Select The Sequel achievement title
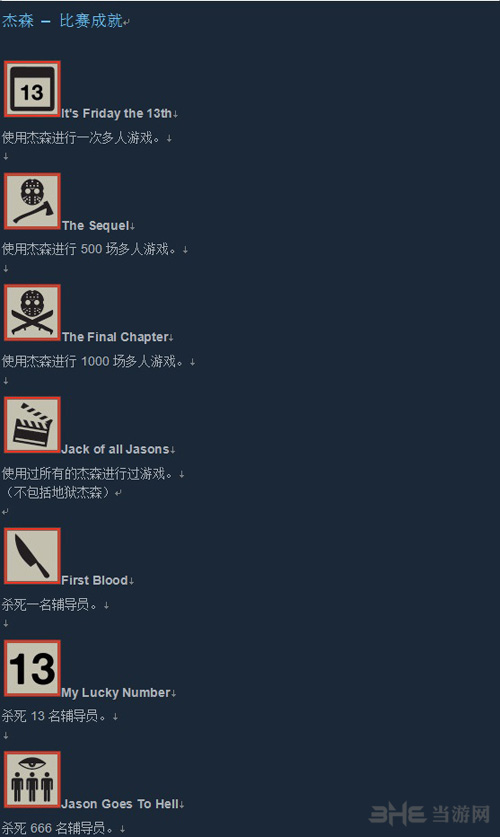 click(x=96, y=226)
